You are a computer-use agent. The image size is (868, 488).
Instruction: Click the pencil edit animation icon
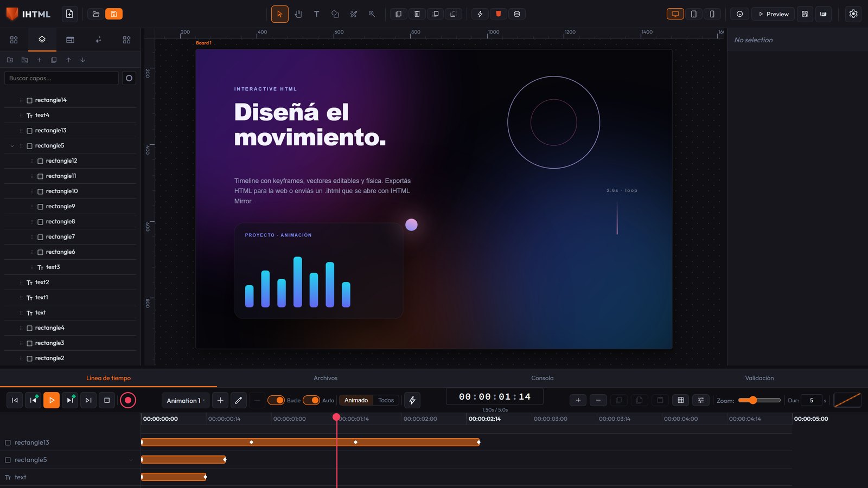tap(238, 400)
